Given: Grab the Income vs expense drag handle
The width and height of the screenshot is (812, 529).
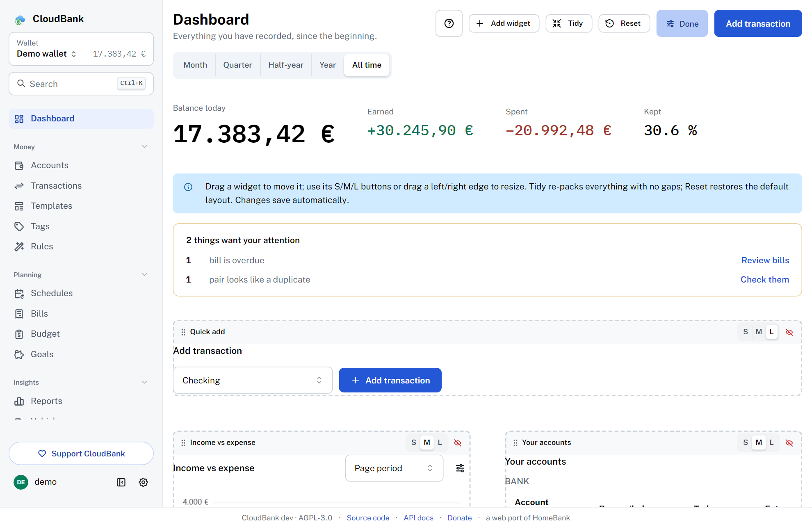Looking at the screenshot, I should coord(183,443).
